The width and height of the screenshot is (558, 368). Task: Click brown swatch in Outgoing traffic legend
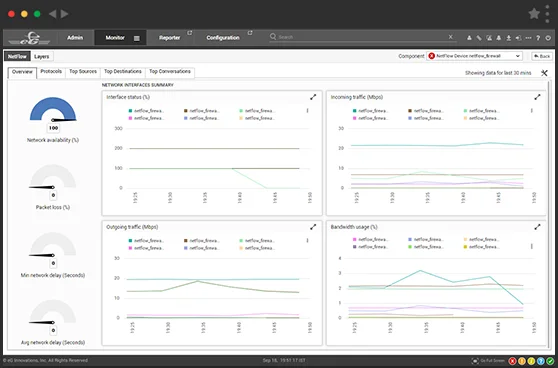185,241
